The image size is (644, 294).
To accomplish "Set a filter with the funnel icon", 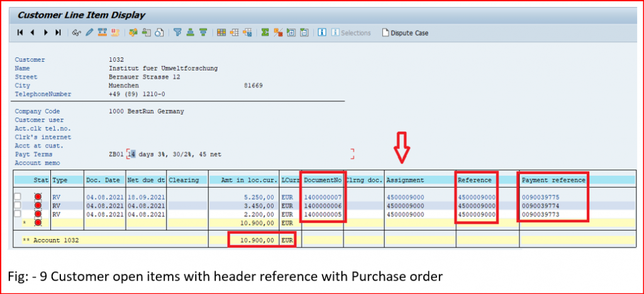I will point(177,33).
